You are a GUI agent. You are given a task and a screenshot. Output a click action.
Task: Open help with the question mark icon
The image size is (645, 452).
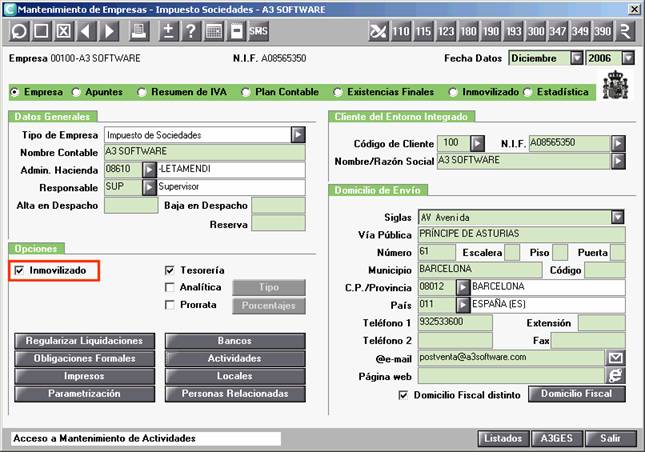click(x=191, y=31)
